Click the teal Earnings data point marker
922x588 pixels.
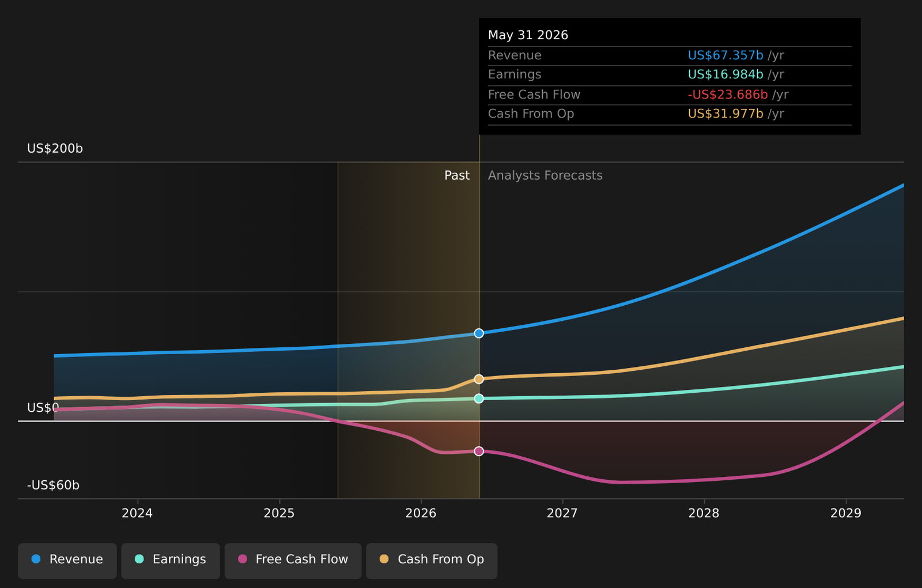coord(479,399)
